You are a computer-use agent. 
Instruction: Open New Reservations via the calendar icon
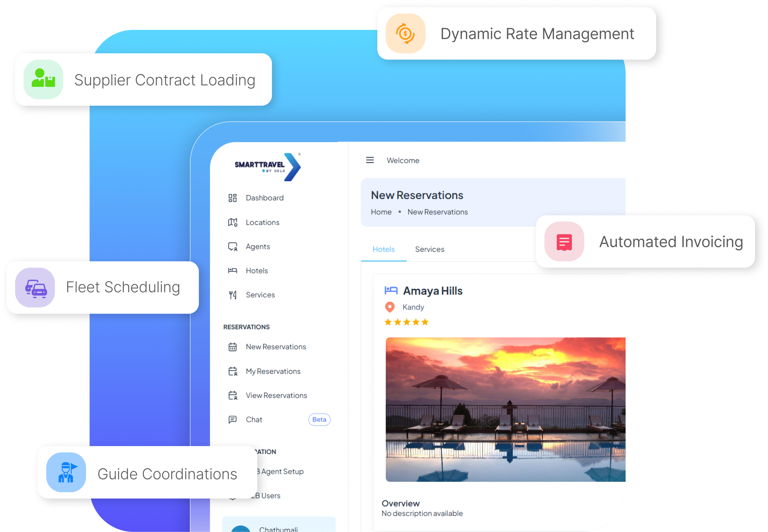point(233,347)
